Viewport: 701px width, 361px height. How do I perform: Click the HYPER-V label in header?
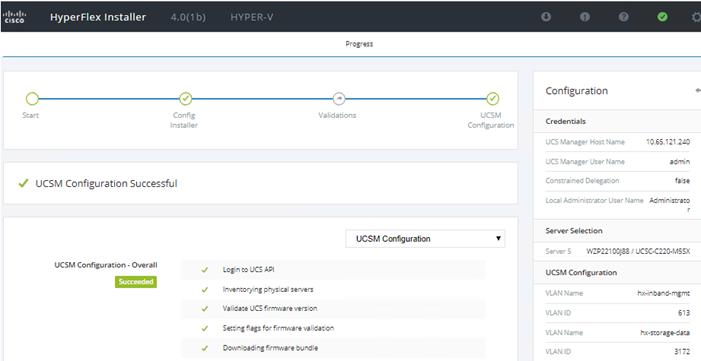point(252,17)
